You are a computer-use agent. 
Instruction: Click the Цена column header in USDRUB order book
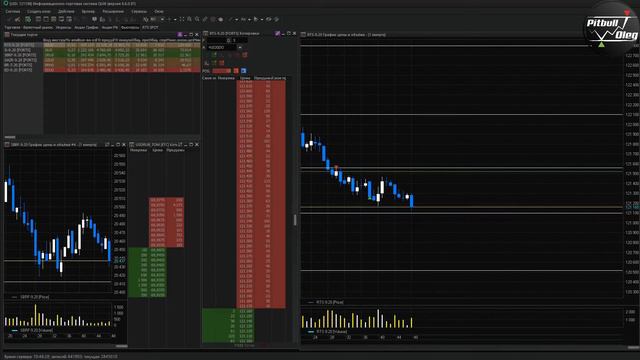(157, 150)
